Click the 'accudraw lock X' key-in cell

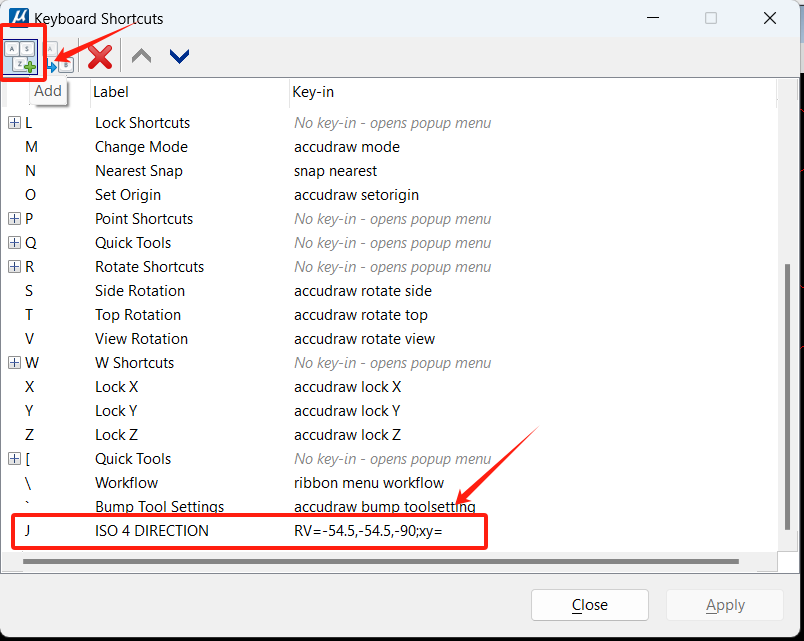click(x=348, y=387)
